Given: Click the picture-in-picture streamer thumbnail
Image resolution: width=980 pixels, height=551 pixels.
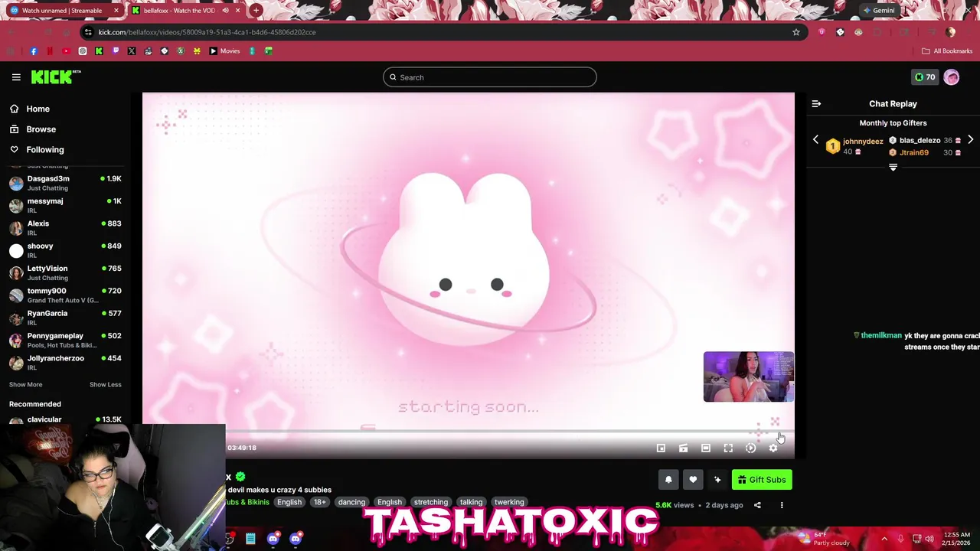Looking at the screenshot, I should coord(748,377).
